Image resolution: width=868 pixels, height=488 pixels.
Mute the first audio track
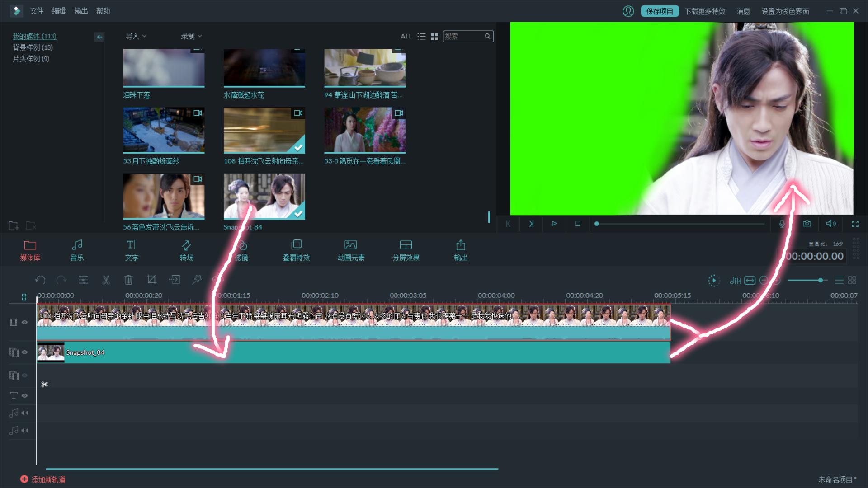point(25,413)
